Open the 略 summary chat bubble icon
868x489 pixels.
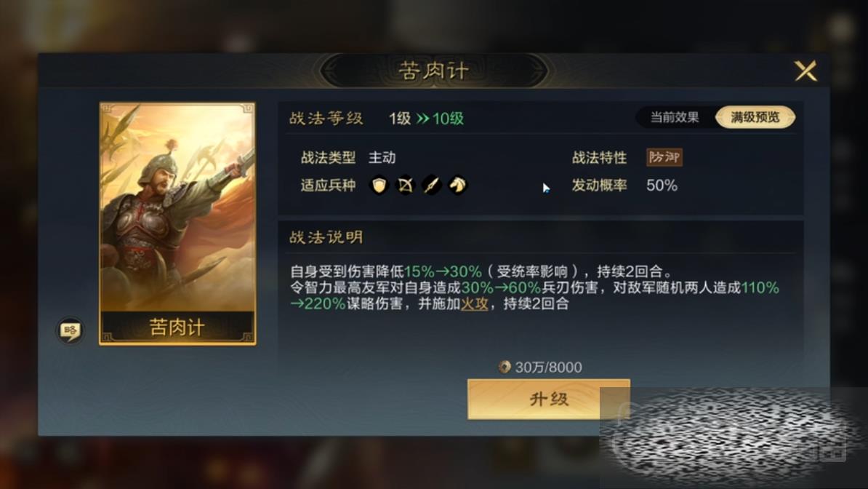(71, 330)
